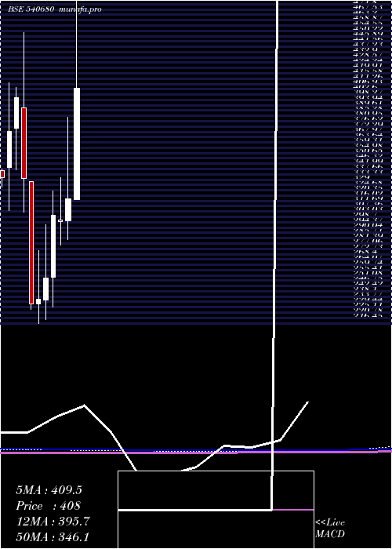Select the longest red candlestick body

(x=31, y=242)
